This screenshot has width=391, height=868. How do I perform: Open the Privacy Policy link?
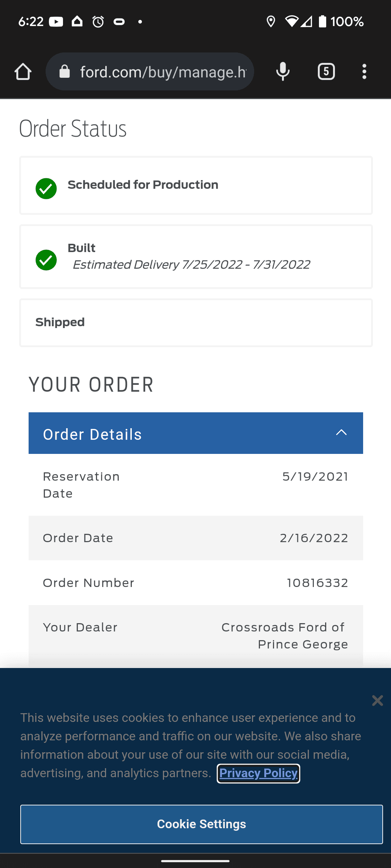coord(258,773)
